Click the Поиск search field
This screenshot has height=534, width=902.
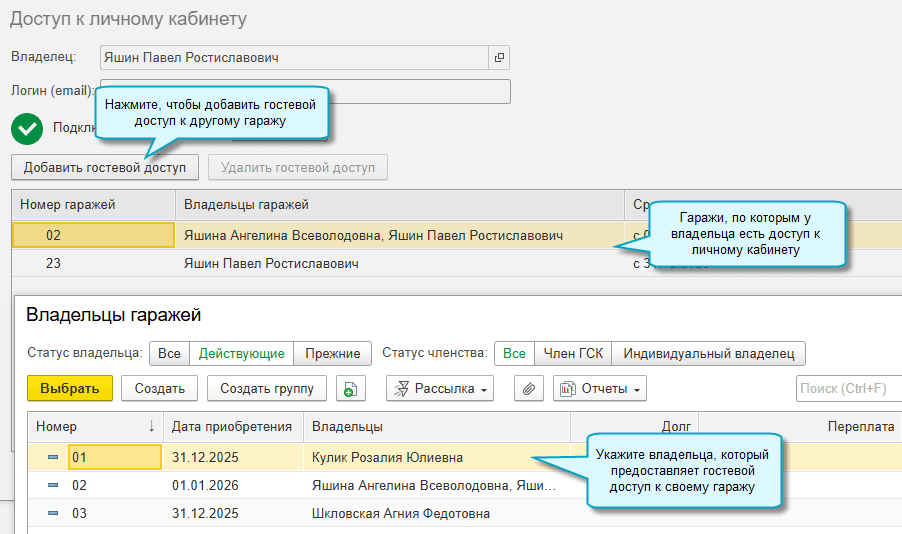(x=847, y=389)
